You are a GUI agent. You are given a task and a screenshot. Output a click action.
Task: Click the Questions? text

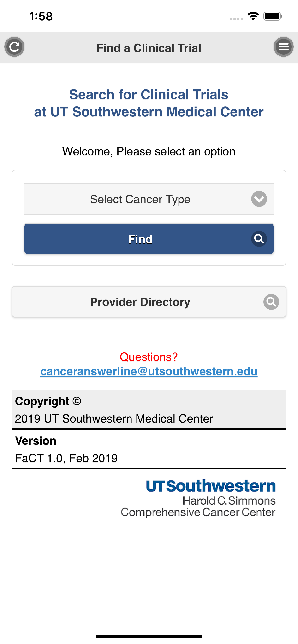149,356
